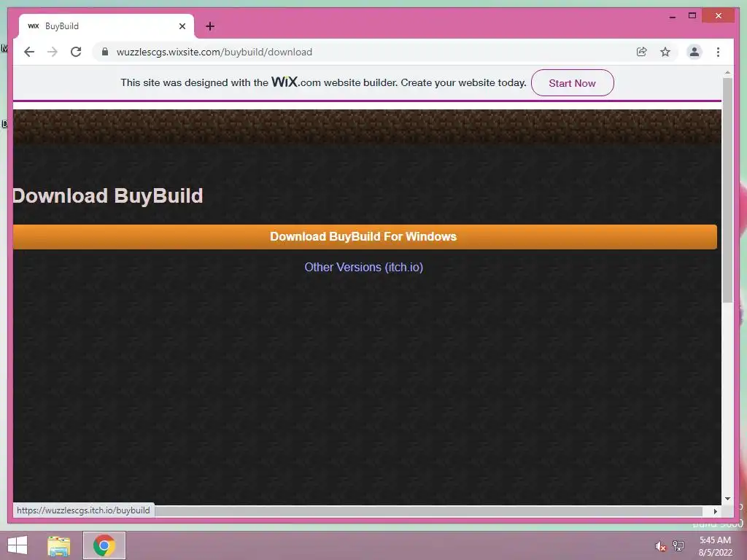Close the Chrome window
This screenshot has width=747, height=560.
719,16
